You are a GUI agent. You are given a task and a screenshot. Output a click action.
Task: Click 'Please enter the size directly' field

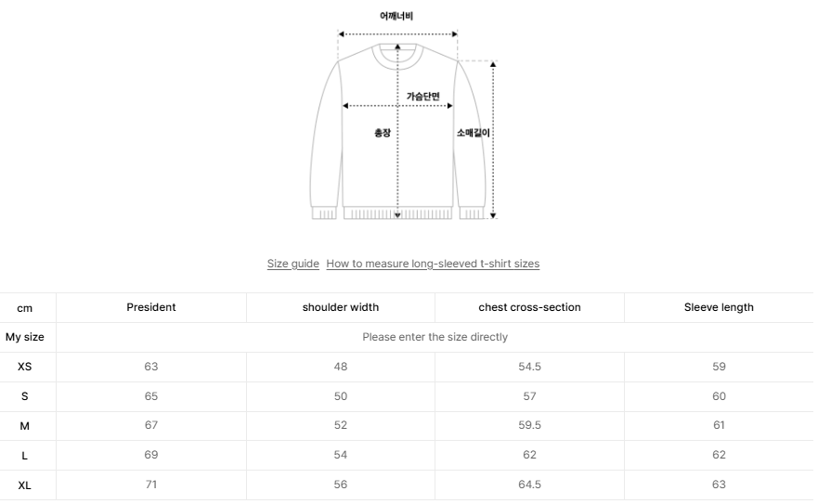click(x=435, y=337)
